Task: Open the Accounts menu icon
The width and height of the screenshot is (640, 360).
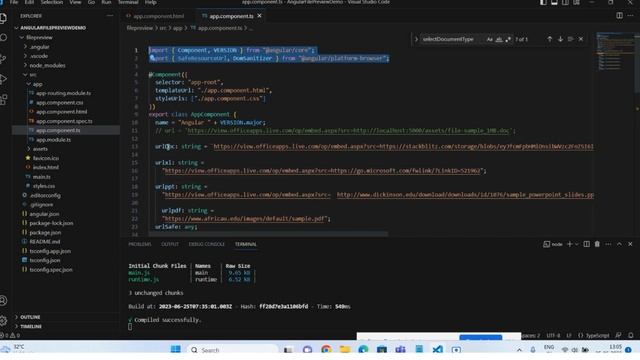Action: click(x=3, y=301)
